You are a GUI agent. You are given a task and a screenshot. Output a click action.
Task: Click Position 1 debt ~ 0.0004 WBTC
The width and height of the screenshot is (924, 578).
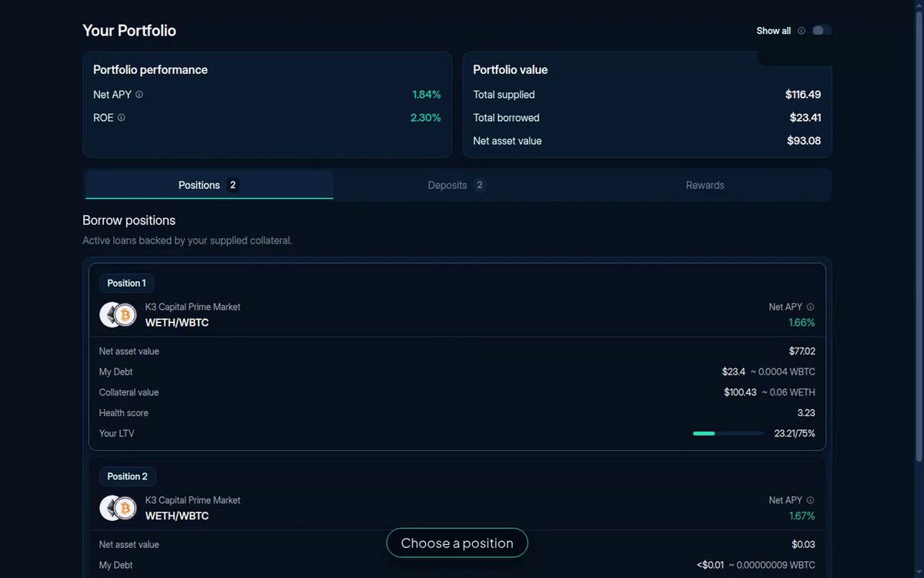point(783,372)
